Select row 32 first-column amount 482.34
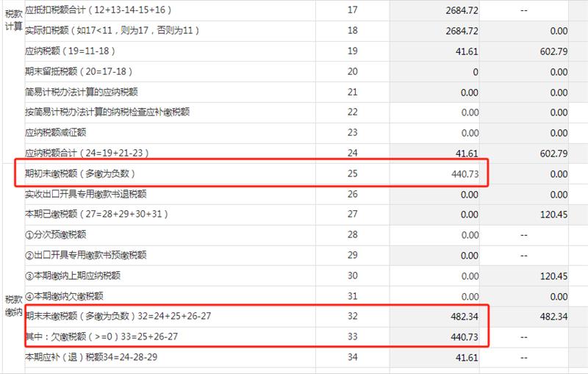This screenshot has height=374, width=588. (463, 317)
